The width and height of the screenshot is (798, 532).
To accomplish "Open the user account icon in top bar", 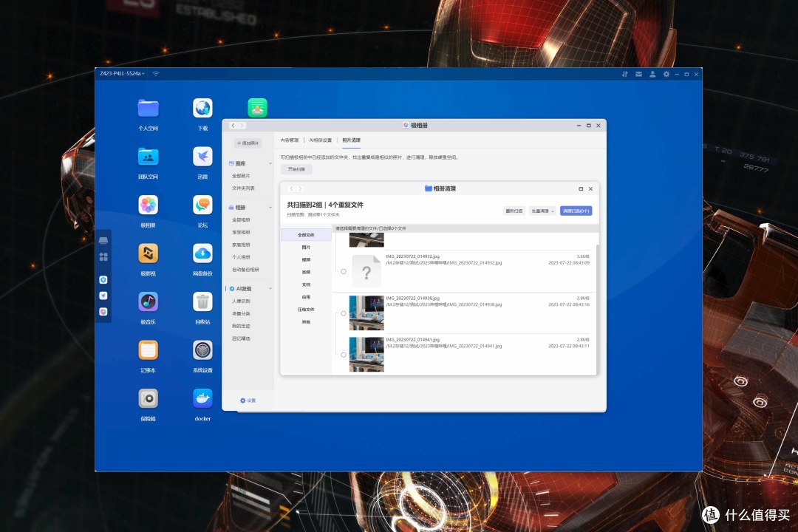I will coord(652,75).
